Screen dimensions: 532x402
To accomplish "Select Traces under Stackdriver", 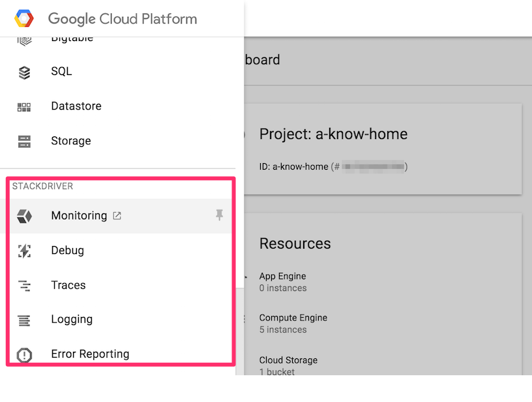I will (x=68, y=285).
